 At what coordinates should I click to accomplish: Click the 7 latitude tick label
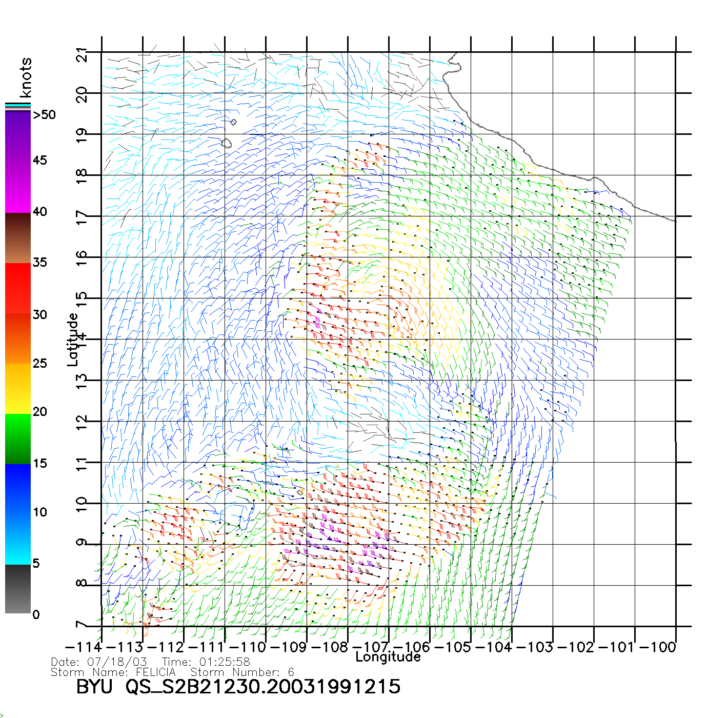(x=82, y=625)
